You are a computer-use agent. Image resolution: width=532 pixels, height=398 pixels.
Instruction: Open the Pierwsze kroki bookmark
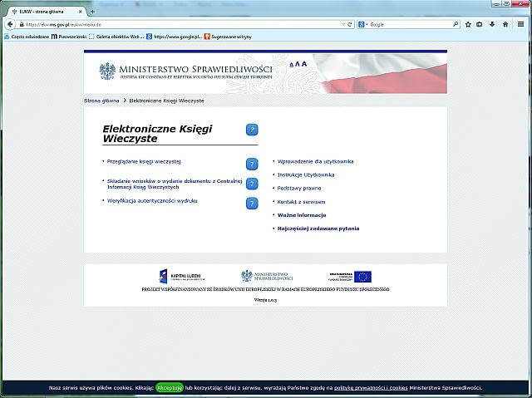(69, 37)
